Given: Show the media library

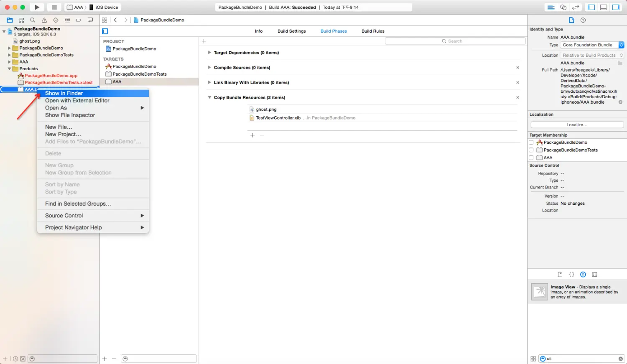Looking at the screenshot, I should (x=595, y=275).
